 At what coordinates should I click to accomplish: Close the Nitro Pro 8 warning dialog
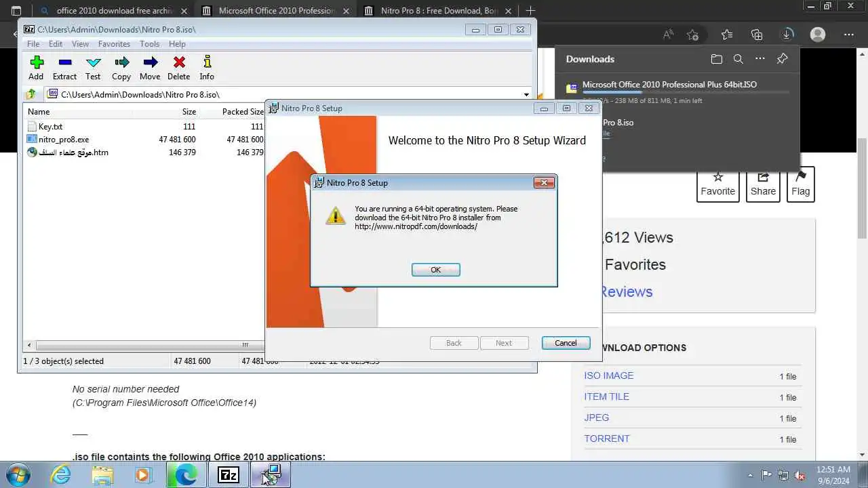point(544,182)
